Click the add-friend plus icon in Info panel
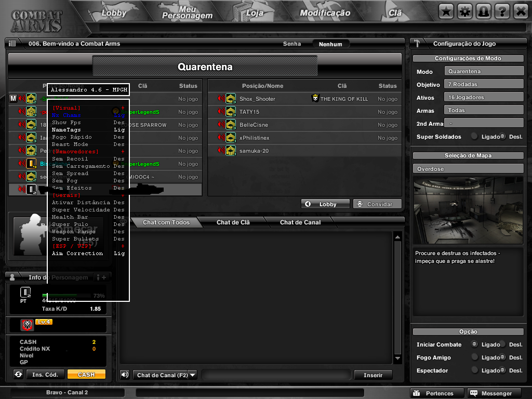 click(101, 277)
